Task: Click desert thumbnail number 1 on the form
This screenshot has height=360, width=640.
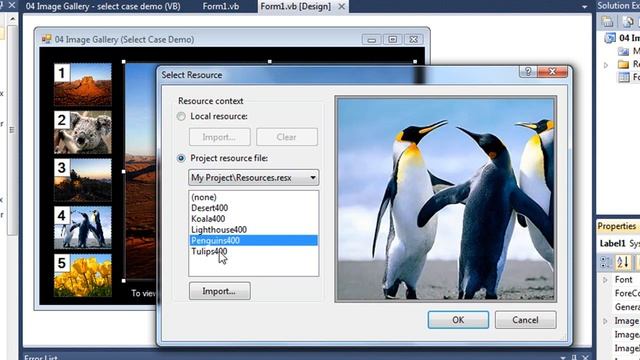Action: click(83, 84)
